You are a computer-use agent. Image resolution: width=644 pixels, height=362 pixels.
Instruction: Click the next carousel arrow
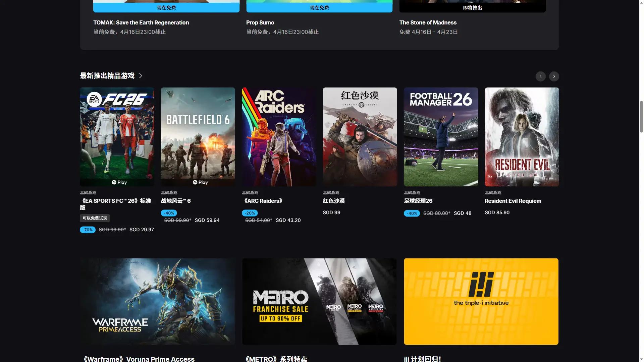[554, 76]
